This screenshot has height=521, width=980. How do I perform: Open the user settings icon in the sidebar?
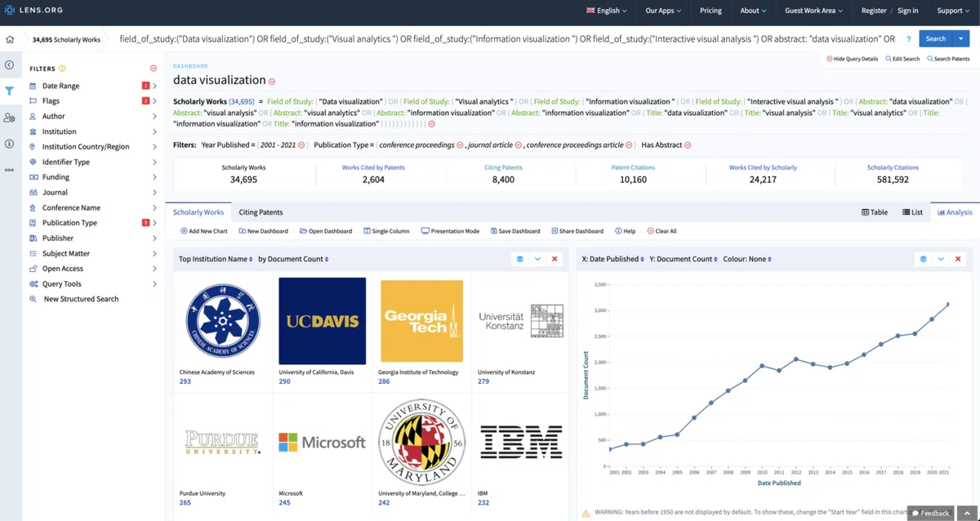coord(10,118)
